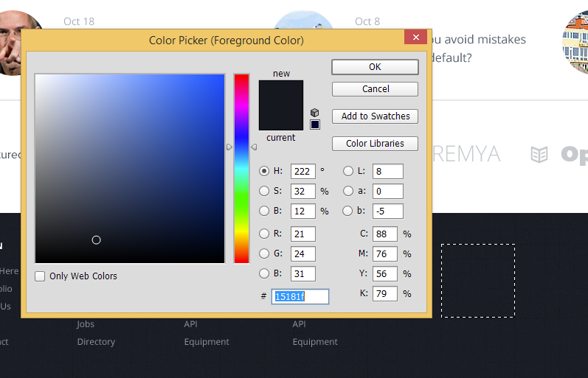Click the REMYA logo text
Screen dimensions: 588x378
tap(466, 154)
